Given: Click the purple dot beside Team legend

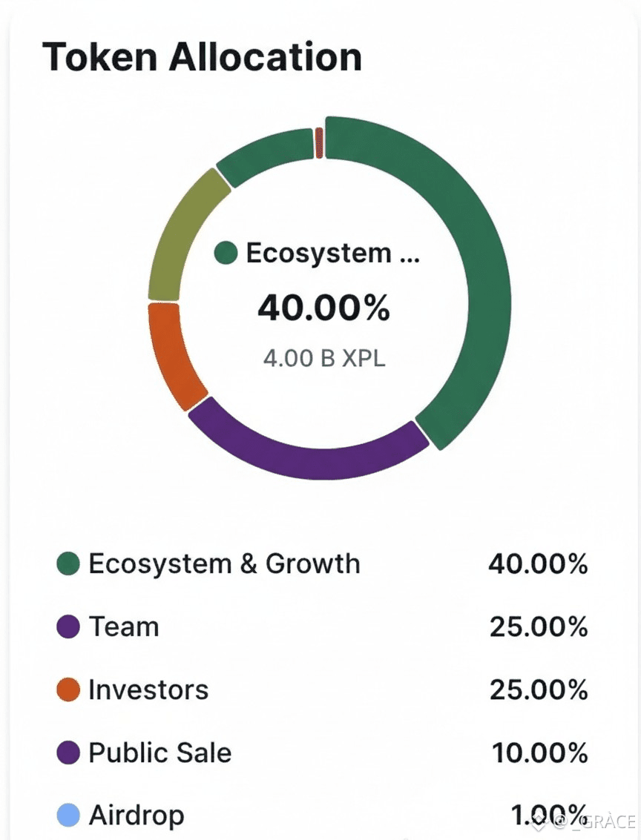Looking at the screenshot, I should [68, 627].
